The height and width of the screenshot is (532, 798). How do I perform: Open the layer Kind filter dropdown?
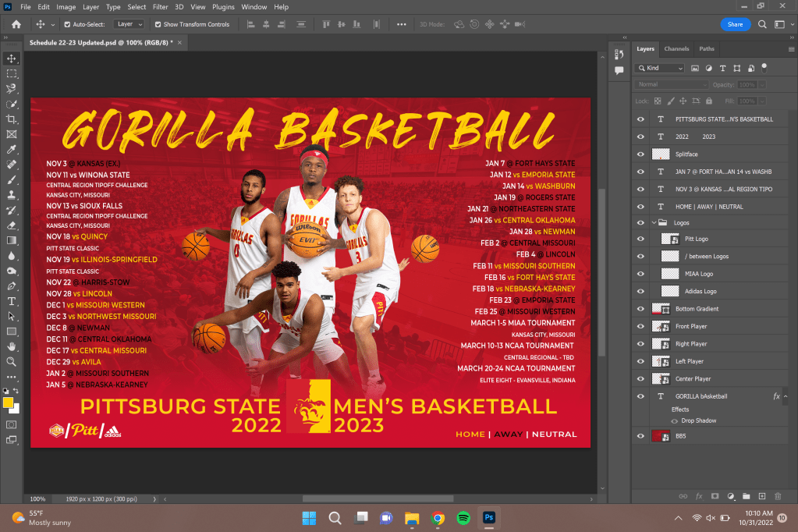click(x=660, y=69)
